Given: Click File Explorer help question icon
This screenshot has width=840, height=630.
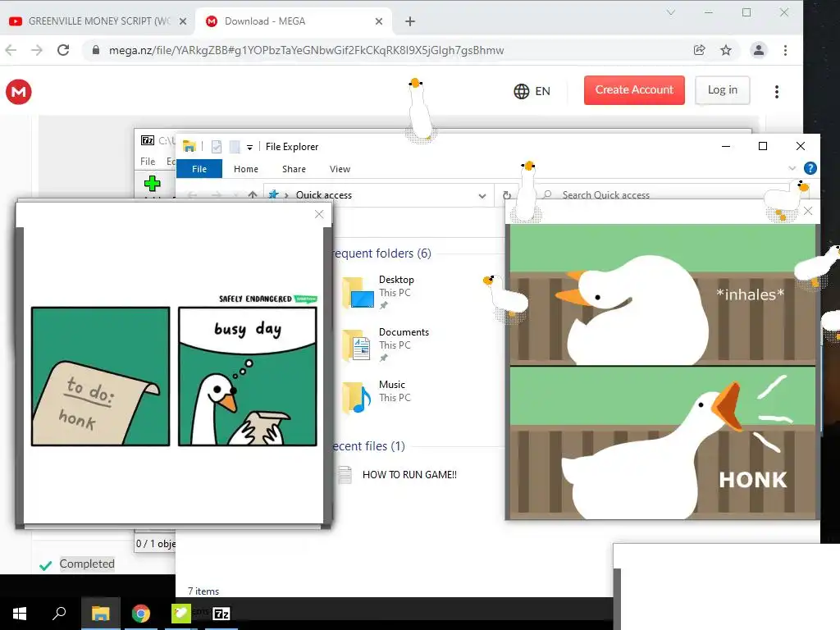Looking at the screenshot, I should [810, 169].
